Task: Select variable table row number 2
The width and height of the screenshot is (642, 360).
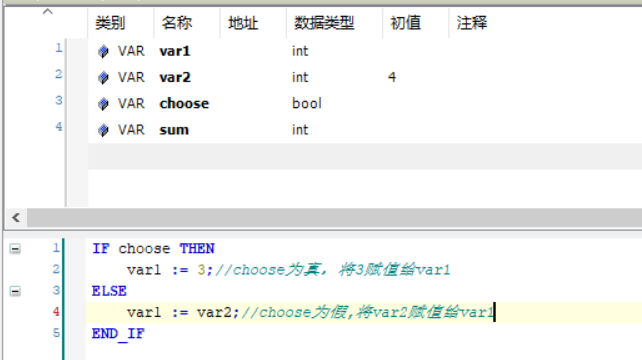Action: pos(59,75)
